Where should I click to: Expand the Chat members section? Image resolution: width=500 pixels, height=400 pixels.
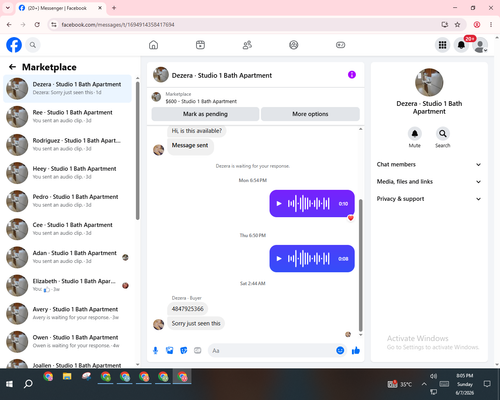pos(429,164)
